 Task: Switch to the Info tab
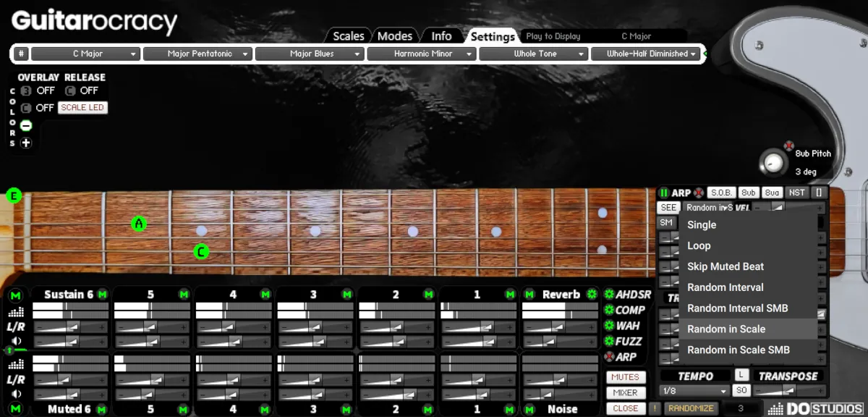tap(441, 35)
